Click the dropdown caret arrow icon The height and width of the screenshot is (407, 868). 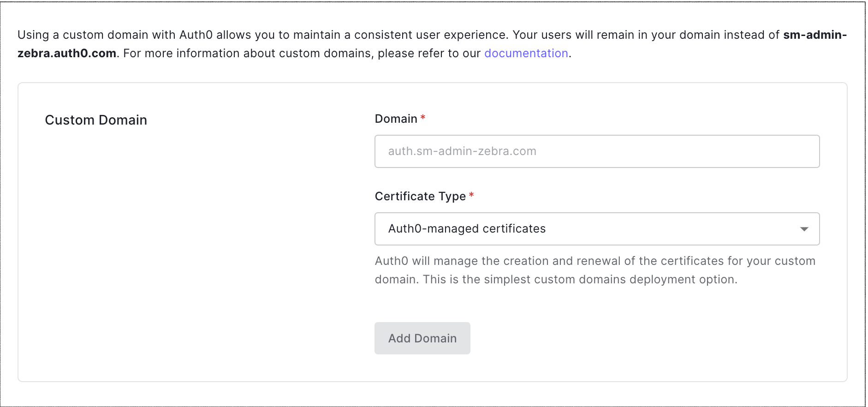[x=804, y=229]
